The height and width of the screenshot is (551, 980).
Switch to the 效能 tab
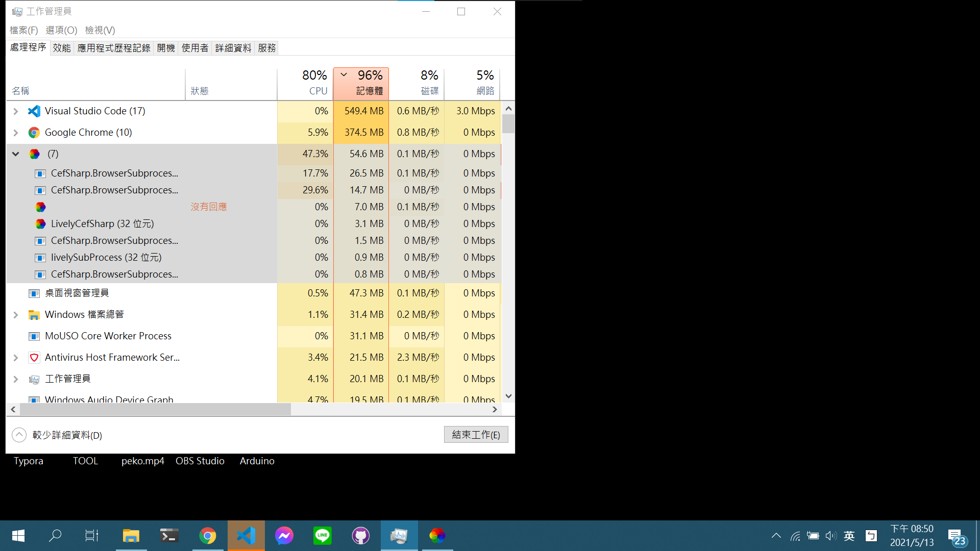click(62, 48)
